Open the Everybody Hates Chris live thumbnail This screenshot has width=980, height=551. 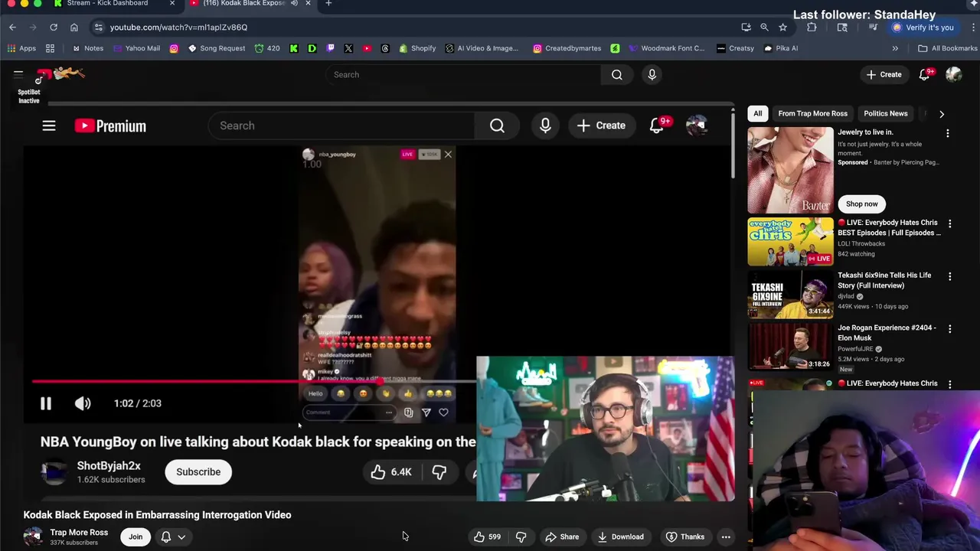790,242
